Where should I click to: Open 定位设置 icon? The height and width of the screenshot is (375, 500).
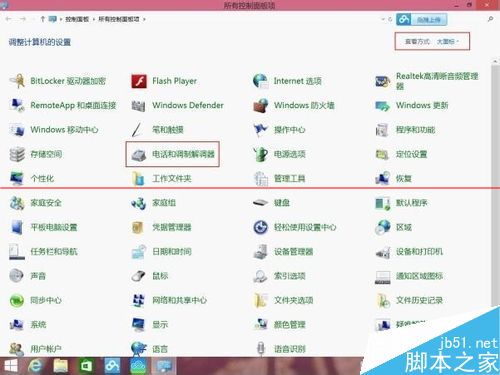click(x=382, y=154)
